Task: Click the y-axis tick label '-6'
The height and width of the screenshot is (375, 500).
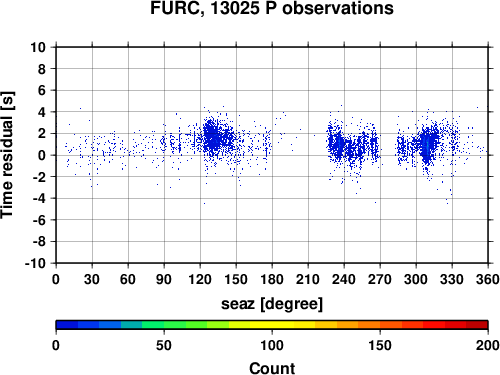Action: [39, 220]
